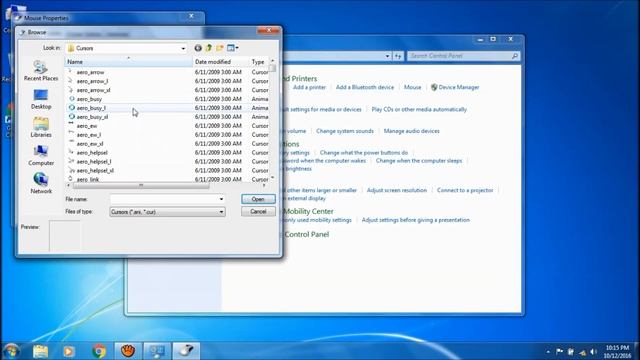Click Play CDs or other media automatically
Image resolution: width=640 pixels, height=360 pixels.
click(x=419, y=109)
